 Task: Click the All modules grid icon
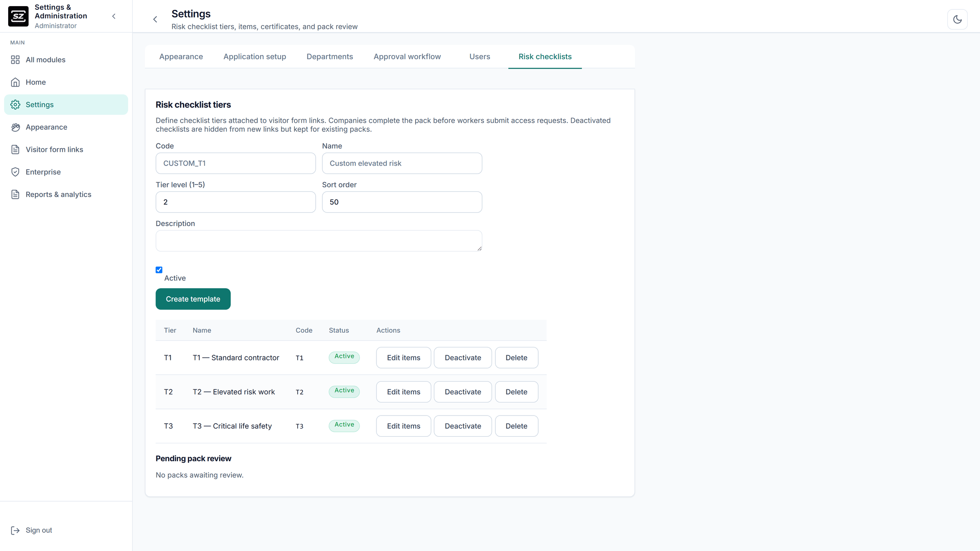pyautogui.click(x=15, y=60)
